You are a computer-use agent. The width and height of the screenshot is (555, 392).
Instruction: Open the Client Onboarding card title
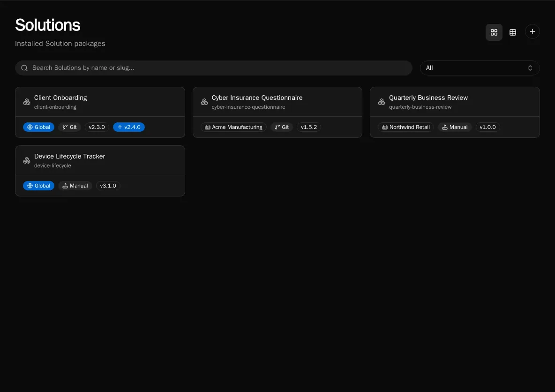pyautogui.click(x=60, y=98)
